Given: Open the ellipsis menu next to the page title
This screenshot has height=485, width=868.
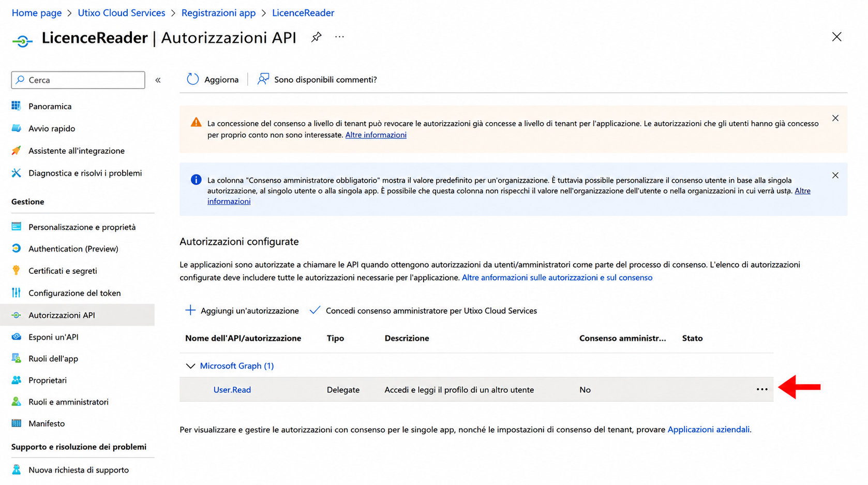Looking at the screenshot, I should (x=339, y=37).
